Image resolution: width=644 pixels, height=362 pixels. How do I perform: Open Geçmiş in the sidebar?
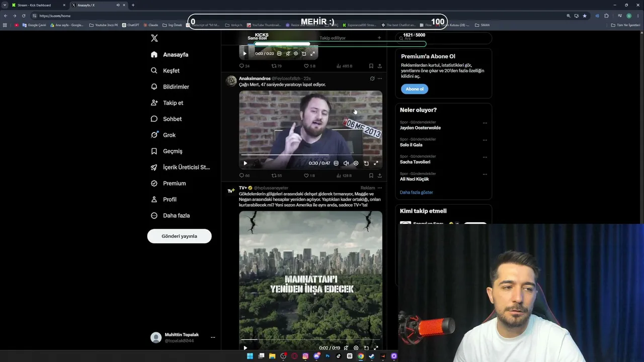pyautogui.click(x=167, y=151)
